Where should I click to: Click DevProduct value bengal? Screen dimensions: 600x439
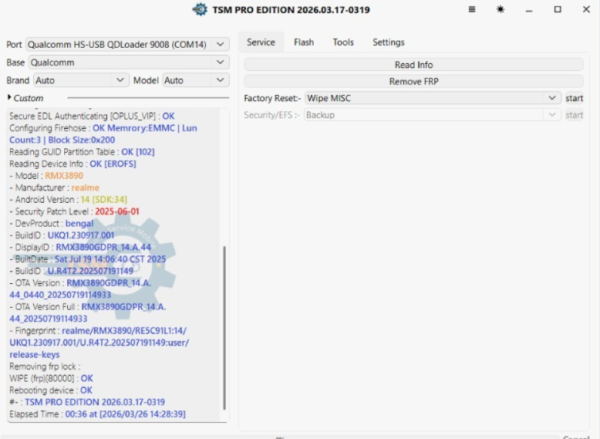click(79, 223)
